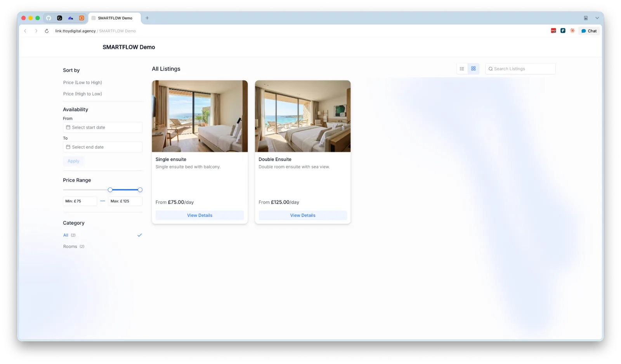Screen dimensions: 621x364
Task: Focus the Search Listings box
Action: coord(520,69)
